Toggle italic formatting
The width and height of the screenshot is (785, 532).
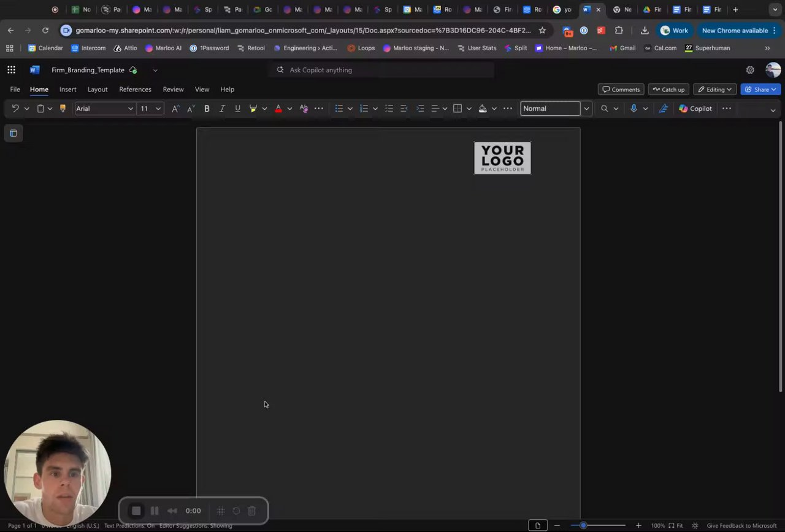[x=222, y=108]
